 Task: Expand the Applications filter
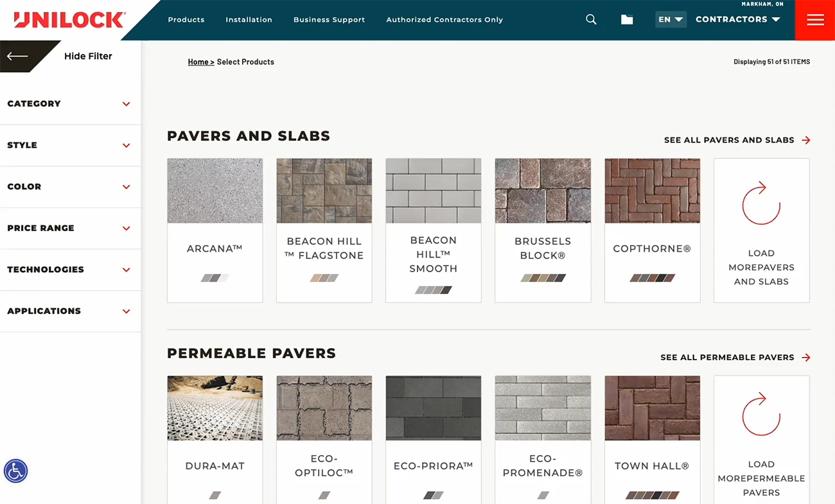point(70,311)
